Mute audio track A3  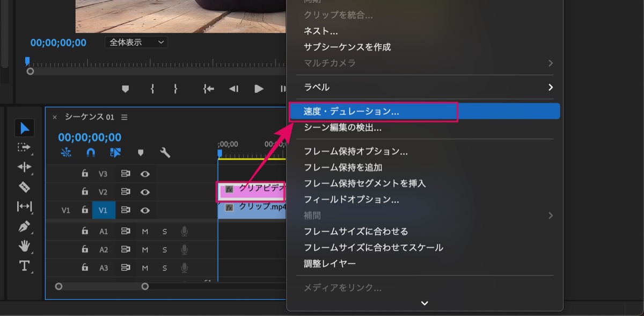(x=145, y=268)
